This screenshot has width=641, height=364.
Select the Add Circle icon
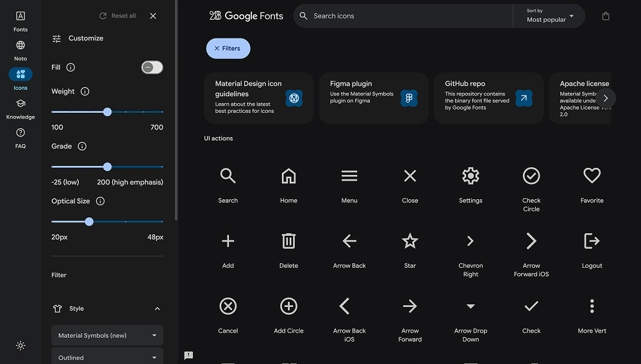coord(288,306)
